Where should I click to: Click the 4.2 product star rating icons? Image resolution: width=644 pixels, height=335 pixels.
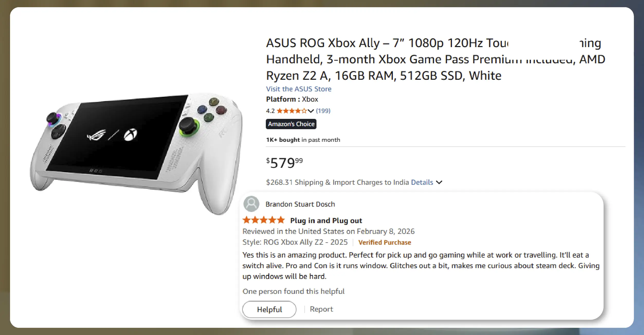(292, 111)
